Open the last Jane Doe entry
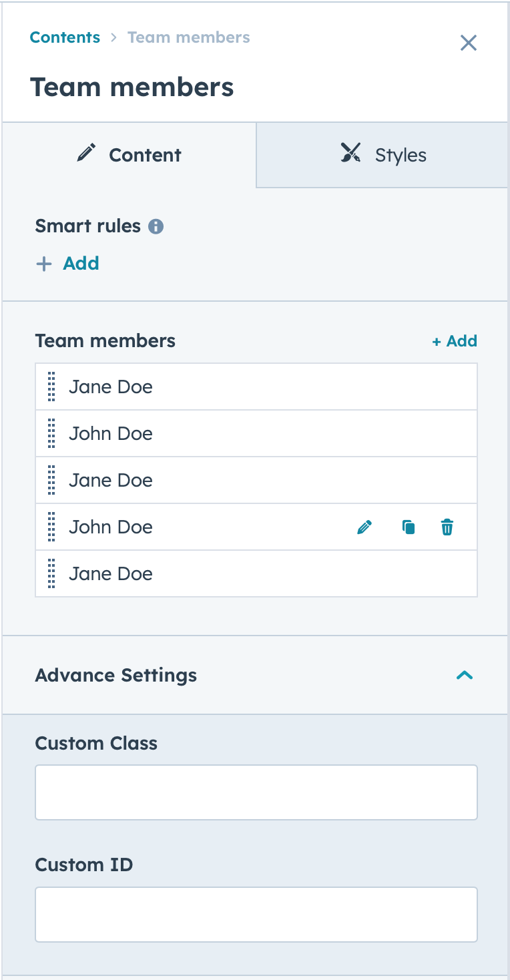510x980 pixels. [x=256, y=574]
